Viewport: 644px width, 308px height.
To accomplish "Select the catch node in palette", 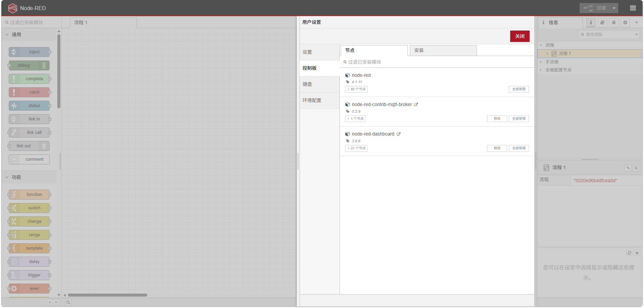I will (29, 92).
